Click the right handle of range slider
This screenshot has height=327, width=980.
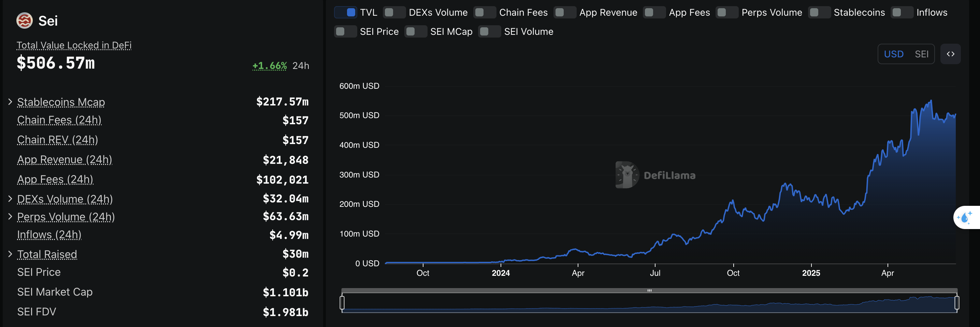point(956,303)
